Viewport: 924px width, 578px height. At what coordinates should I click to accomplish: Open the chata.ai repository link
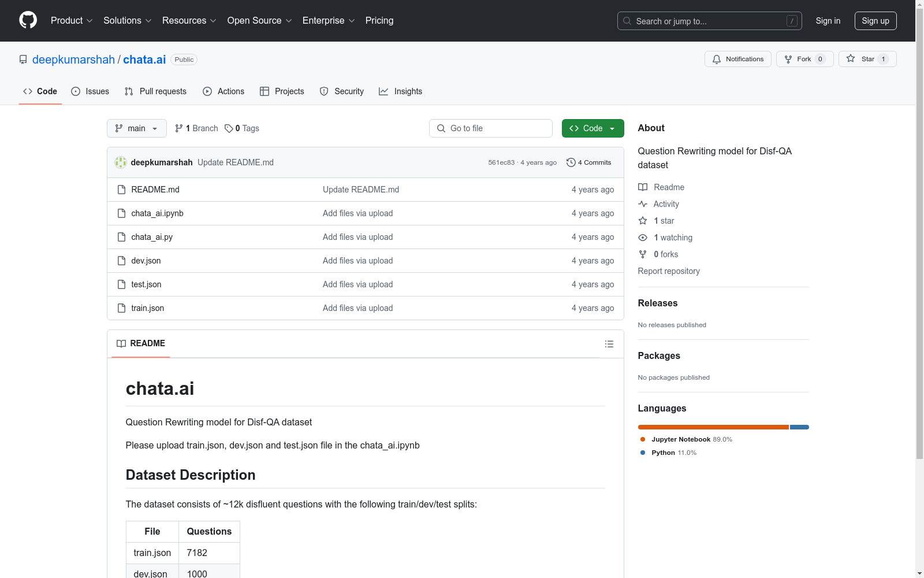[144, 60]
